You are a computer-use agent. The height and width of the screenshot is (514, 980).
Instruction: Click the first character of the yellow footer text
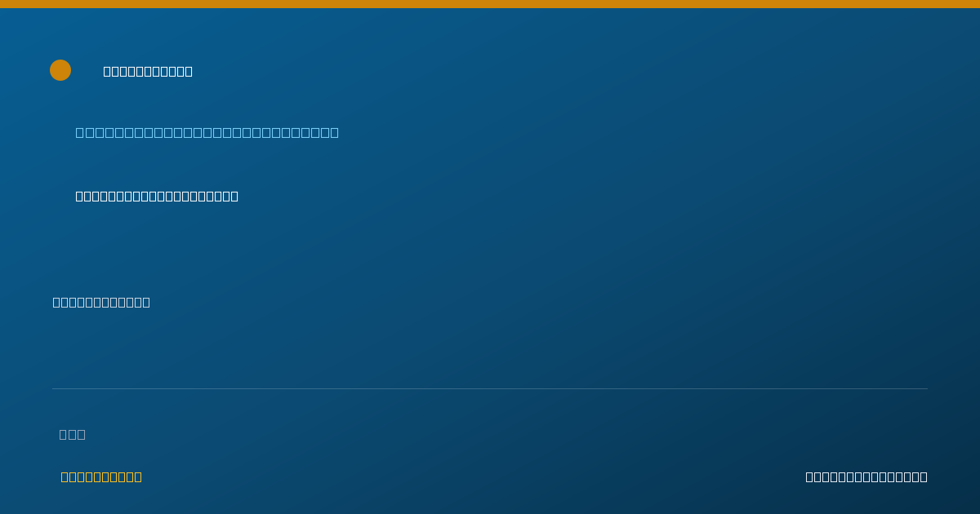(x=65, y=476)
